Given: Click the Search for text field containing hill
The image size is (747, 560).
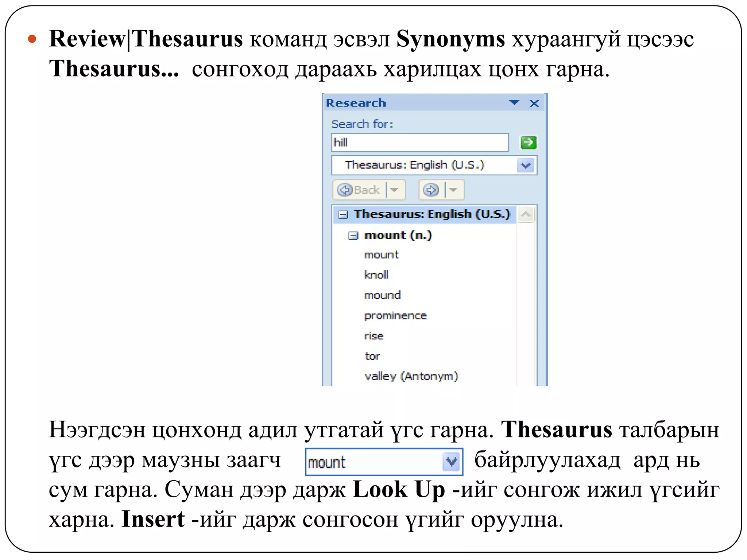Looking at the screenshot, I should pyautogui.click(x=420, y=143).
